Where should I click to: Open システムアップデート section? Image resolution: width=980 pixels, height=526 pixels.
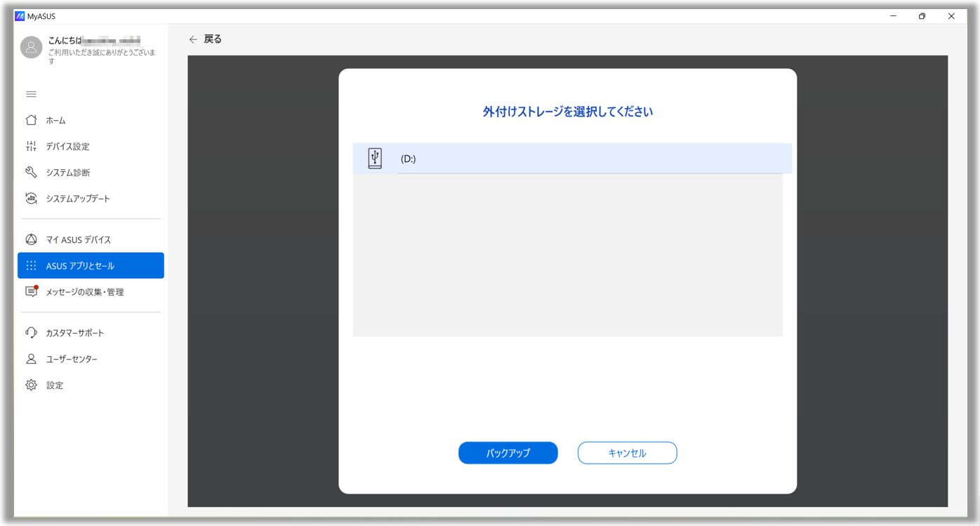click(91, 198)
